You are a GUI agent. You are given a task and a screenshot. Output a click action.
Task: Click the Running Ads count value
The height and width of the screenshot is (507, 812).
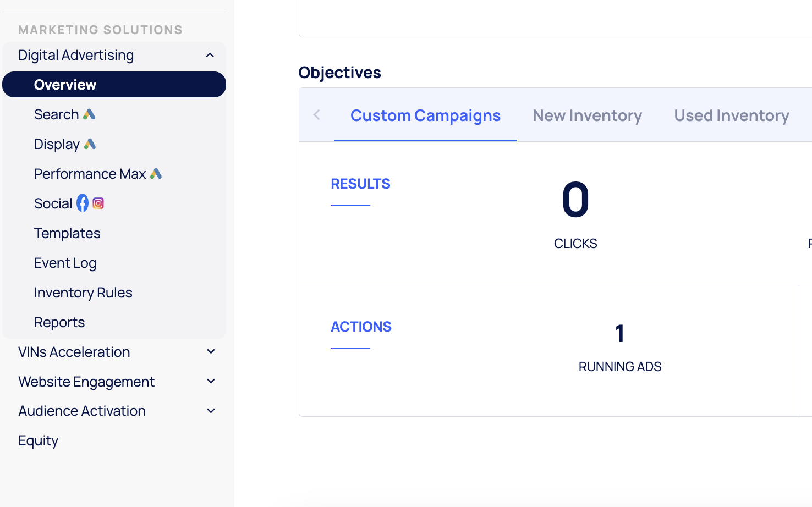[619, 334]
